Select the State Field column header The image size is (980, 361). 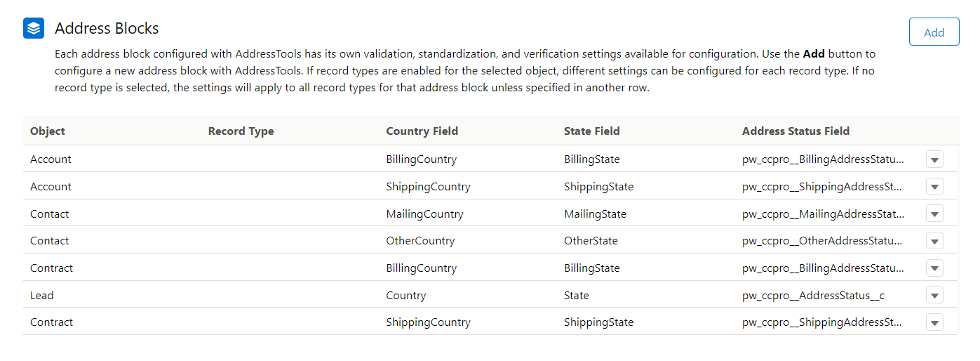pos(591,131)
